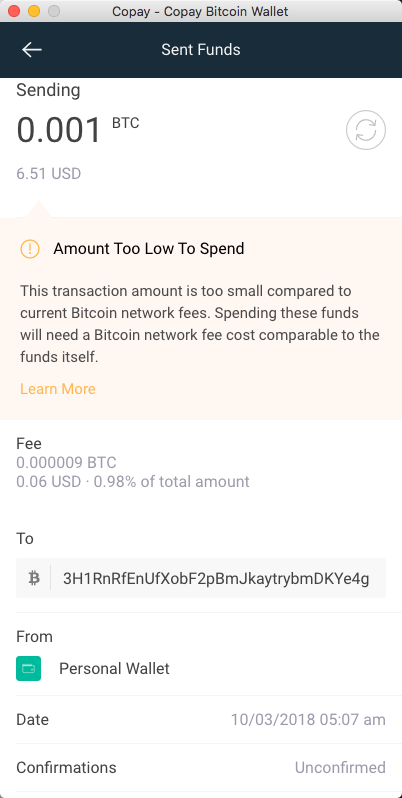The image size is (402, 798).
Task: Click the transaction date value
Action: (x=308, y=720)
